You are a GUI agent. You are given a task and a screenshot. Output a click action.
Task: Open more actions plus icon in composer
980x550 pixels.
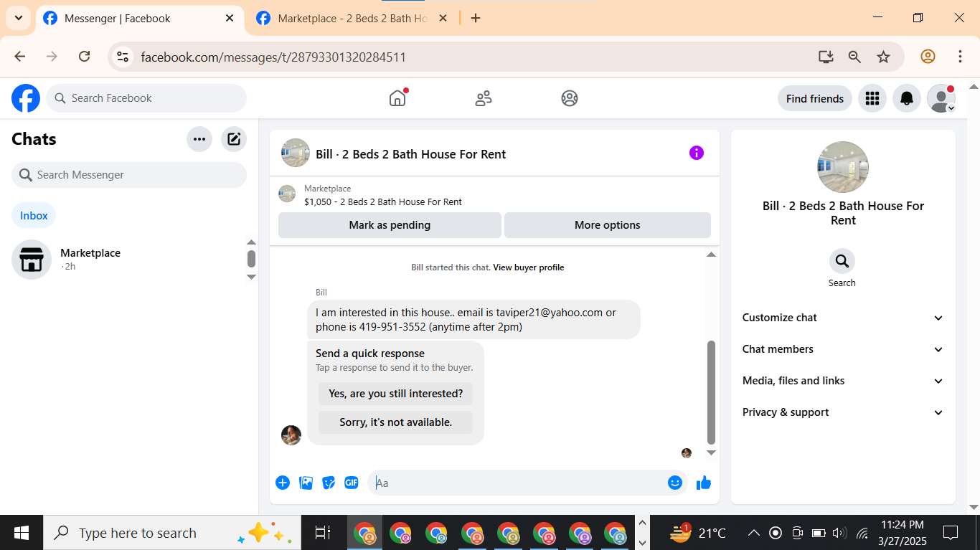click(x=283, y=483)
